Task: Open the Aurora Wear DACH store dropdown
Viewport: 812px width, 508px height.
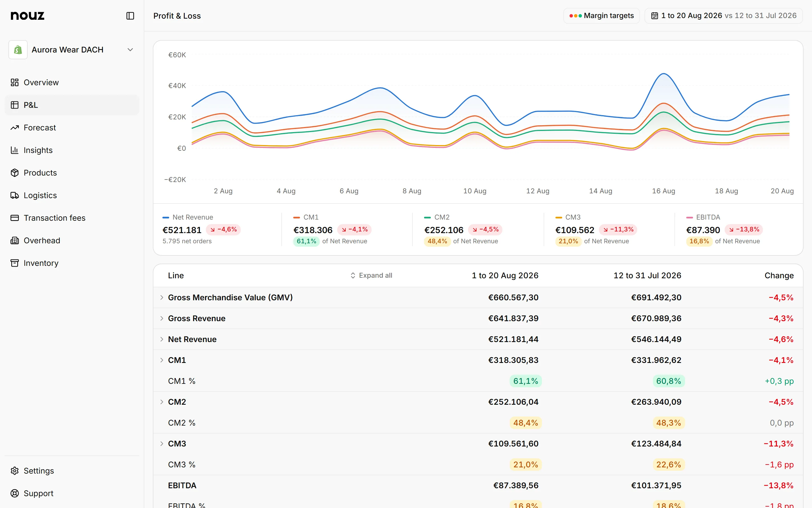Action: click(x=72, y=50)
